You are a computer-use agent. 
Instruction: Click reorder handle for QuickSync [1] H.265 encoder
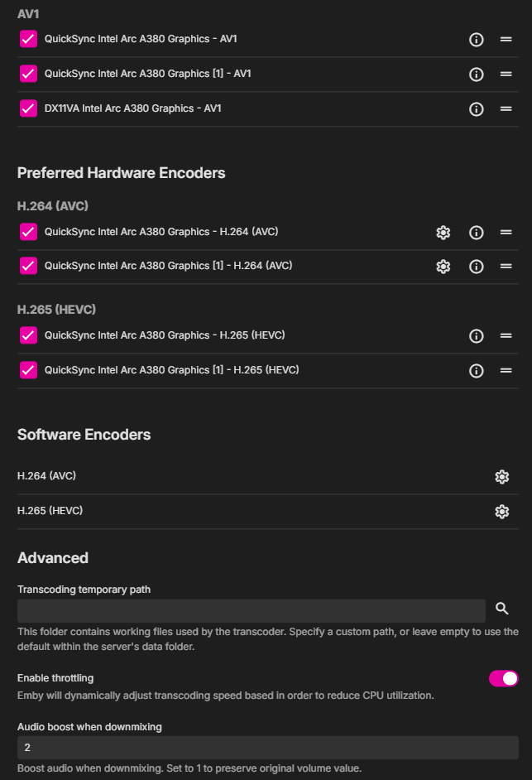tap(506, 371)
